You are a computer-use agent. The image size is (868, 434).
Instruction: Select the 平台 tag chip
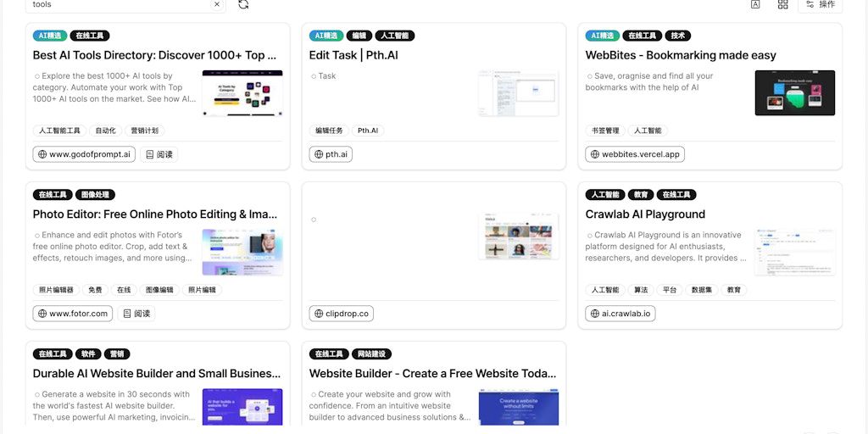pos(670,290)
